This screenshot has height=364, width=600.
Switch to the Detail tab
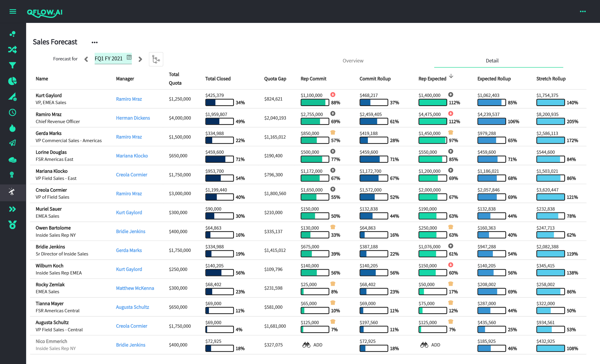(492, 61)
